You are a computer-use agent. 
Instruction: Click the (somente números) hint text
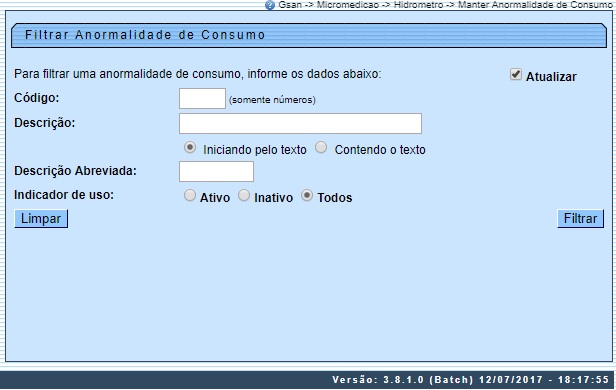(x=272, y=100)
